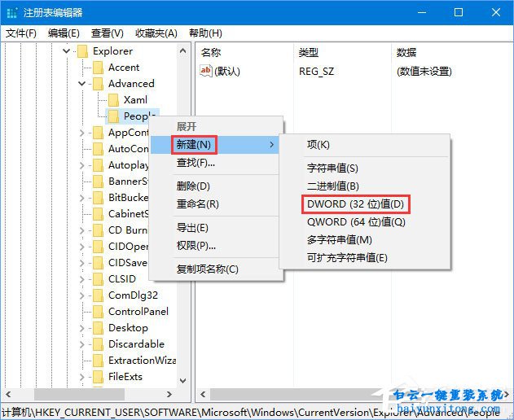The image size is (514, 420).
Task: Click the ExtractionWizard folder icon
Action: pyautogui.click(x=98, y=361)
